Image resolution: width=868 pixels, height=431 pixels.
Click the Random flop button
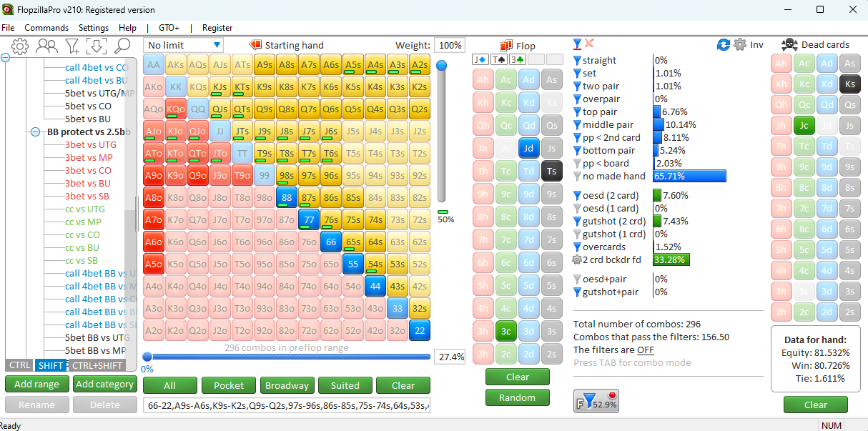click(x=518, y=397)
